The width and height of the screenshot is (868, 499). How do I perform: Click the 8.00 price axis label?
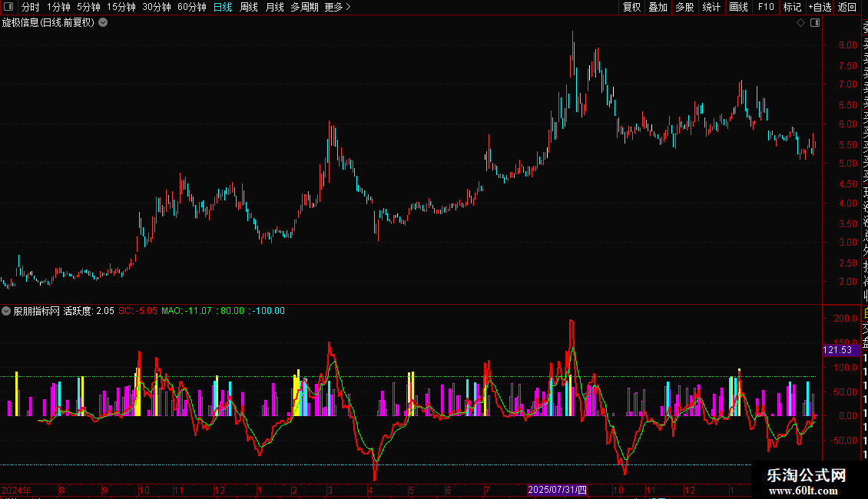pos(848,45)
